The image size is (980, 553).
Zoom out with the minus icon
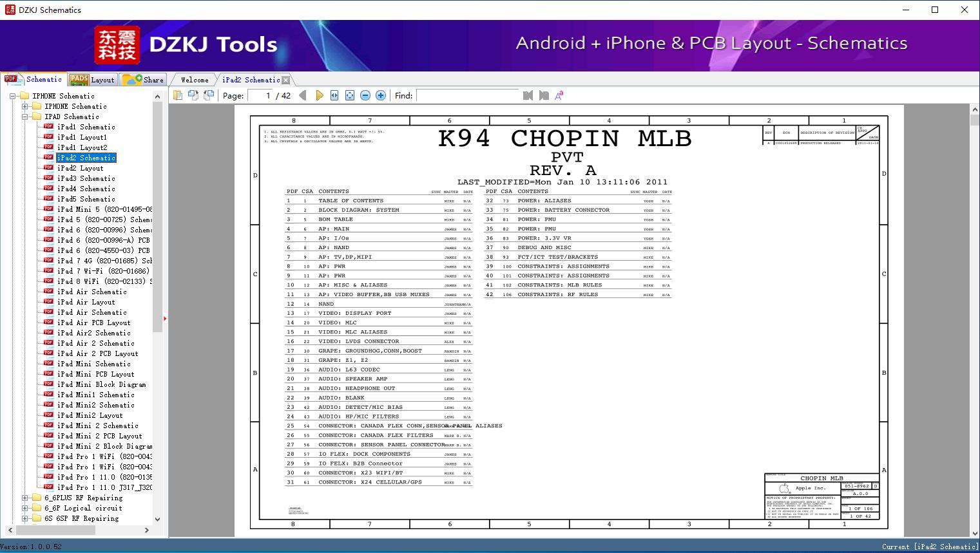(x=365, y=95)
